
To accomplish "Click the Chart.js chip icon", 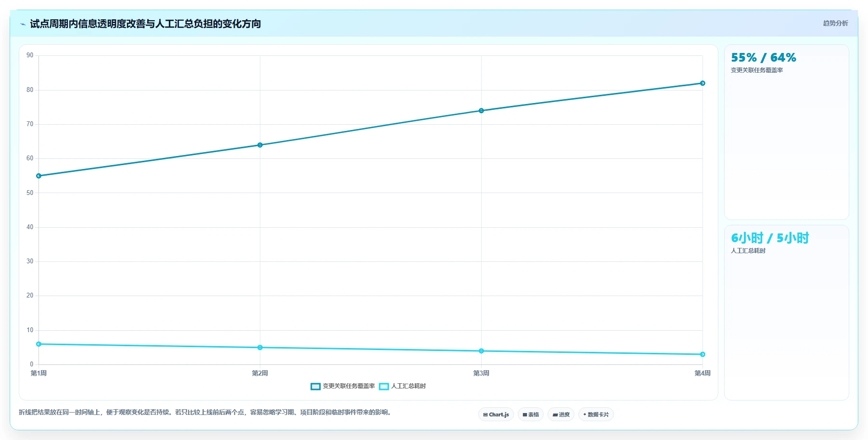I will coord(485,414).
